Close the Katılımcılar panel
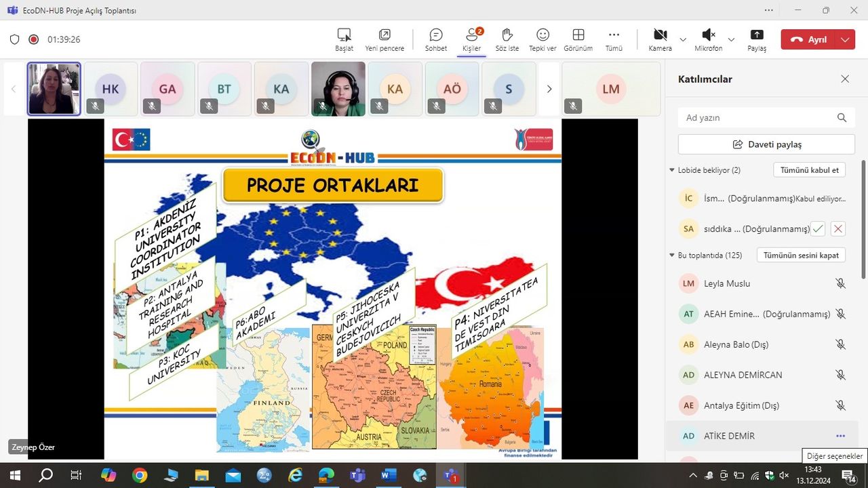 point(845,79)
